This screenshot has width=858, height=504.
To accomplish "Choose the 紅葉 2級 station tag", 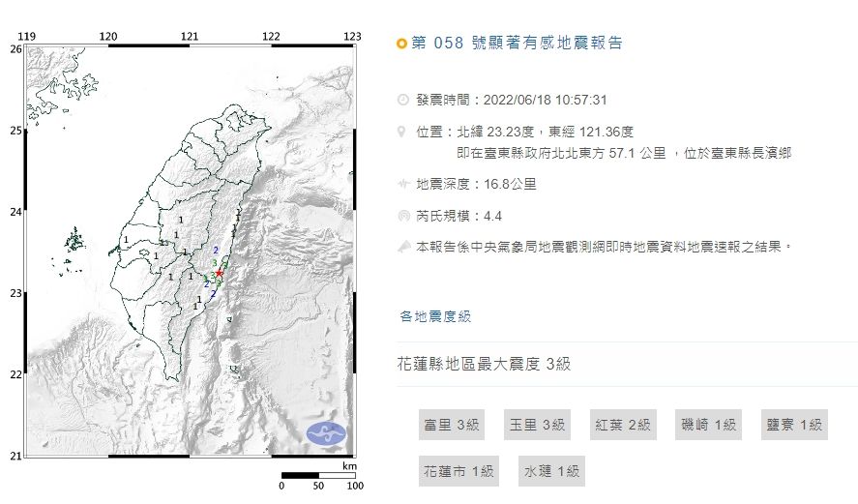I will 621,425.
